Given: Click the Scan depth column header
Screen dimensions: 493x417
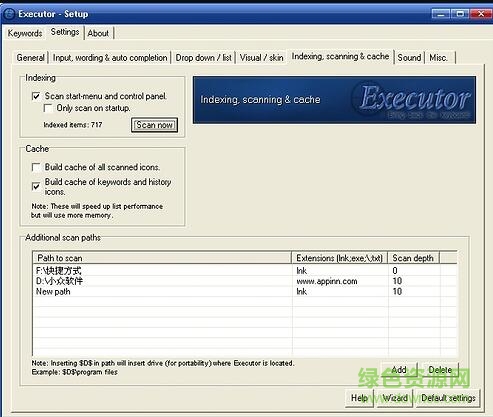Looking at the screenshot, I should [x=413, y=258].
